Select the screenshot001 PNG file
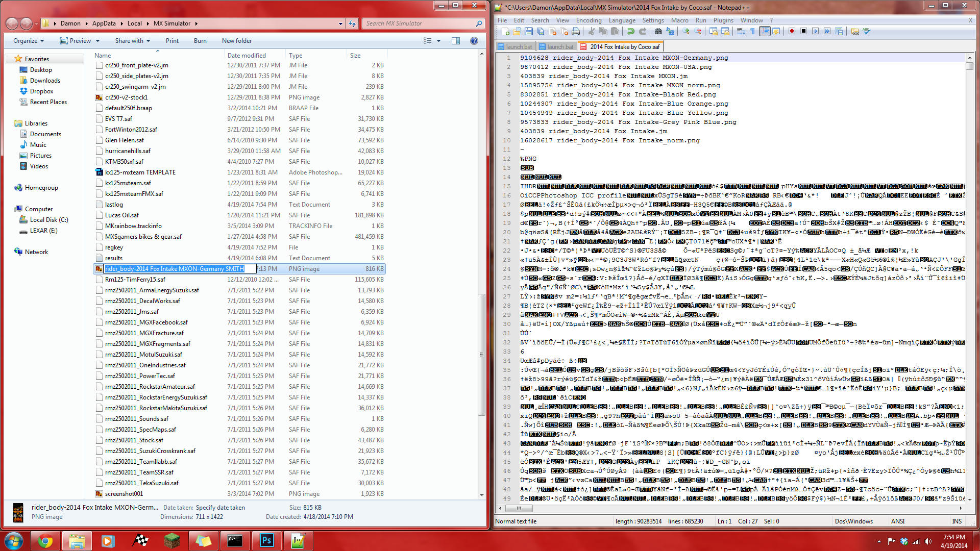The image size is (980, 551). click(124, 494)
